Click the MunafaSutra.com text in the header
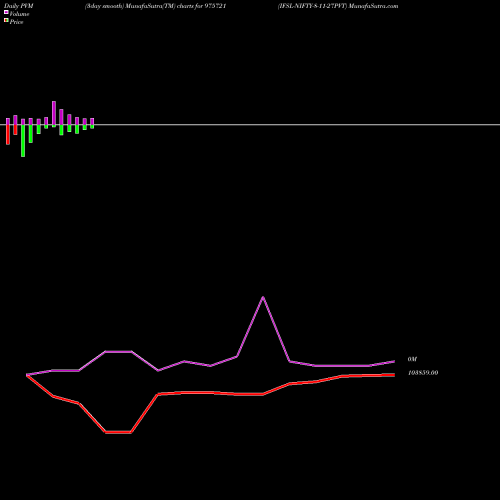The width and height of the screenshot is (500, 500). coord(372,6)
